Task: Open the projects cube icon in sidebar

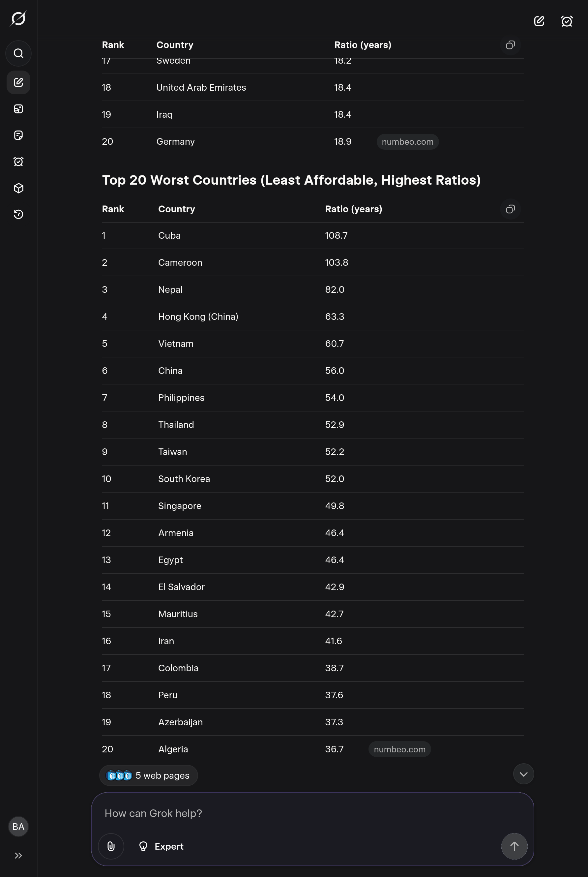Action: point(18,188)
